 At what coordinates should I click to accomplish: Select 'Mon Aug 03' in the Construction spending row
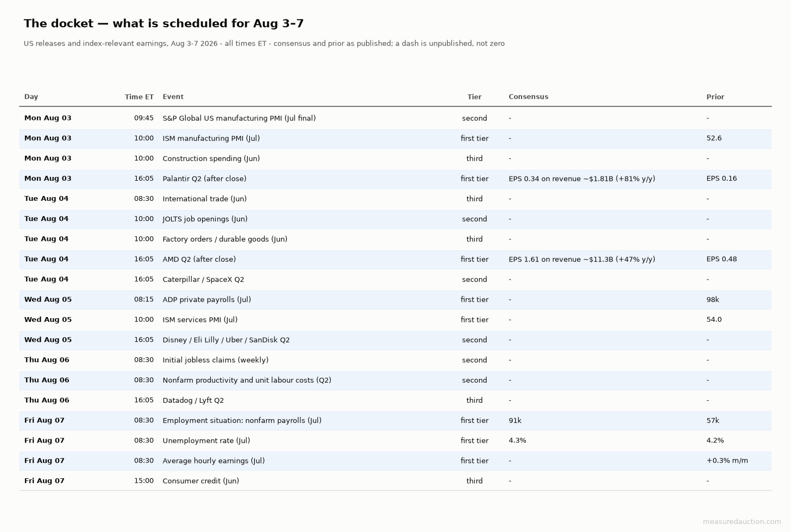pos(48,159)
